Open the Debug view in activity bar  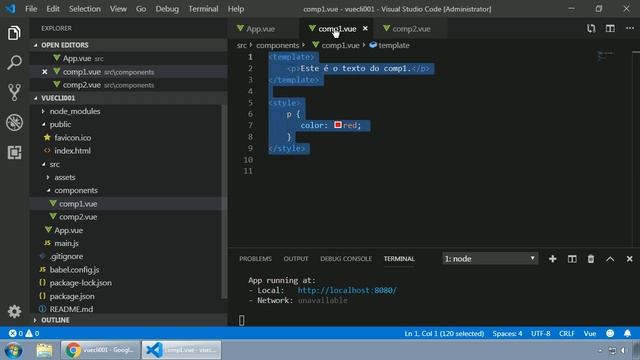point(14,122)
